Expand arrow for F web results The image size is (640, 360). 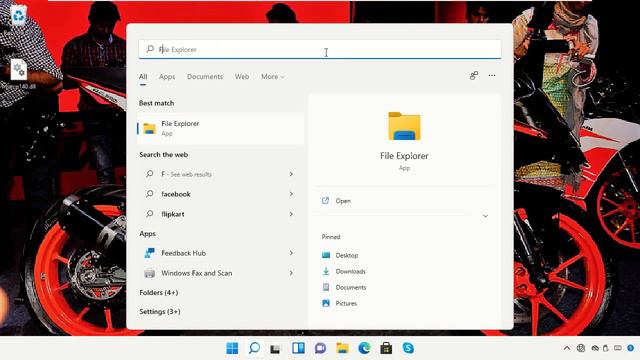click(291, 174)
